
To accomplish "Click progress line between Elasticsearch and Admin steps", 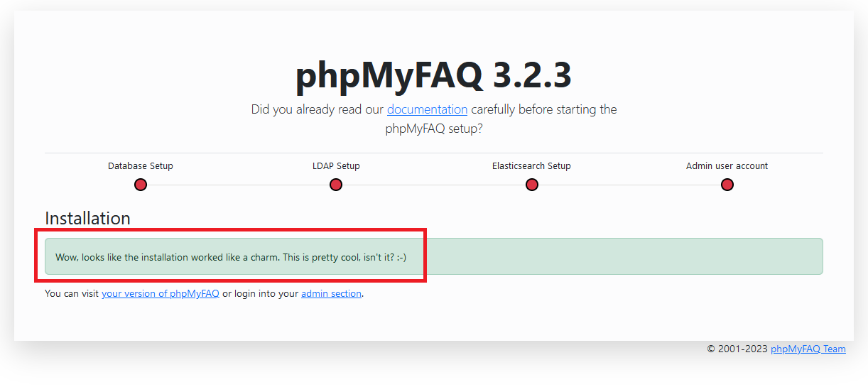I will tap(629, 185).
